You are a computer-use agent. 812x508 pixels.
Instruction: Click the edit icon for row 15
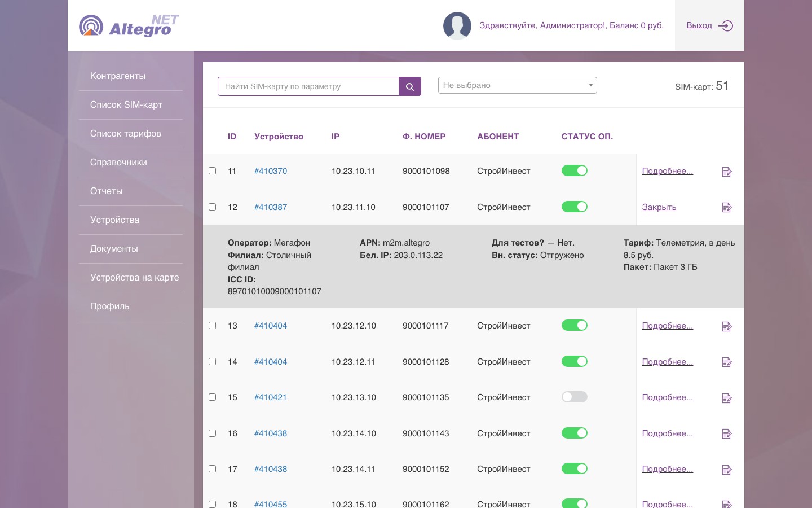pos(727,398)
